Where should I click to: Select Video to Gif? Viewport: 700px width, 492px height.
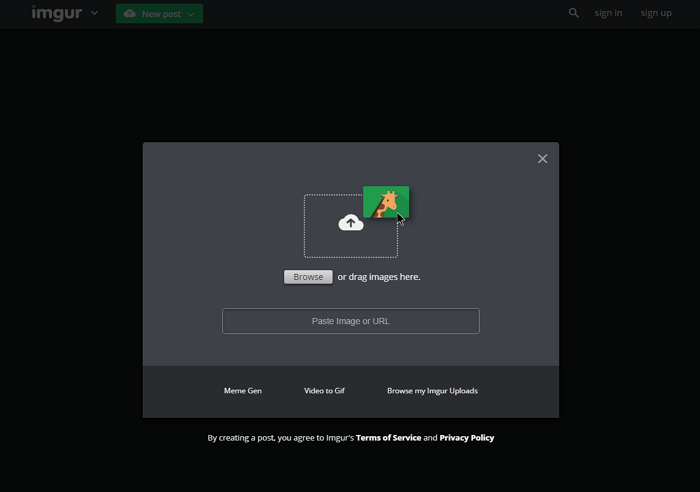(324, 391)
